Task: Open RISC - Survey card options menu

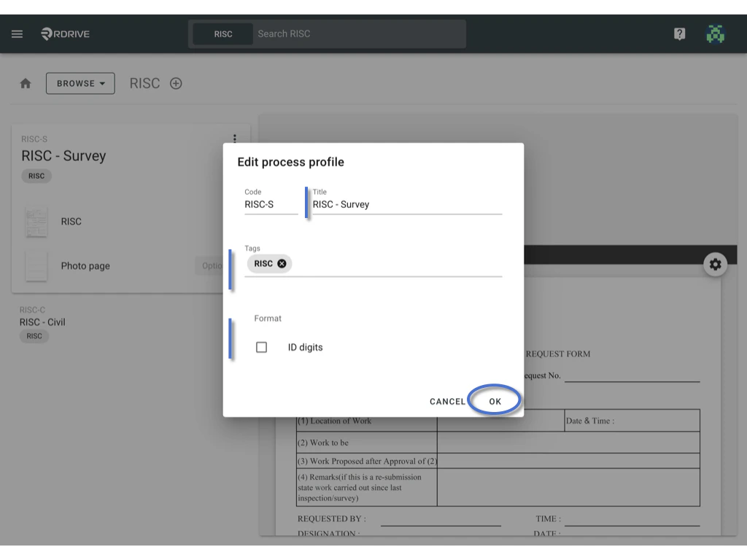Action: (234, 139)
